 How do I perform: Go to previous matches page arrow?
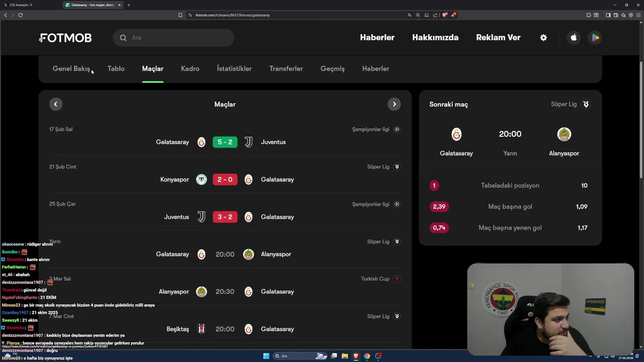pyautogui.click(x=56, y=104)
